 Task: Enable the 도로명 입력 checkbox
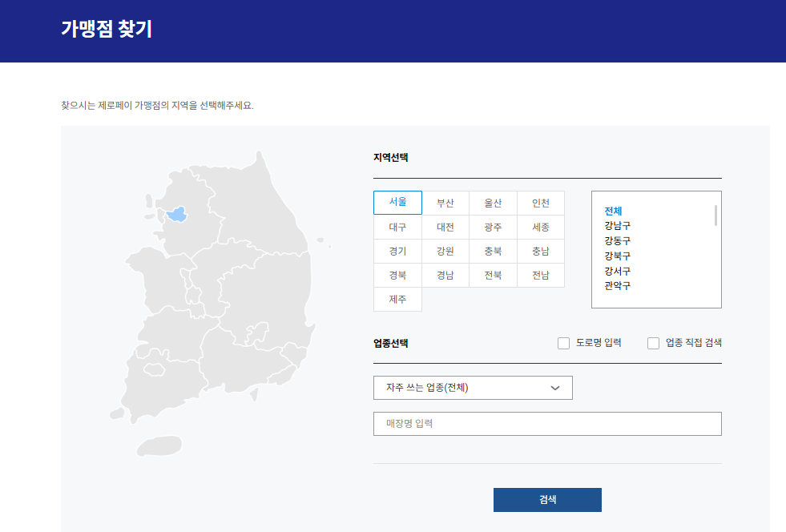click(x=563, y=343)
